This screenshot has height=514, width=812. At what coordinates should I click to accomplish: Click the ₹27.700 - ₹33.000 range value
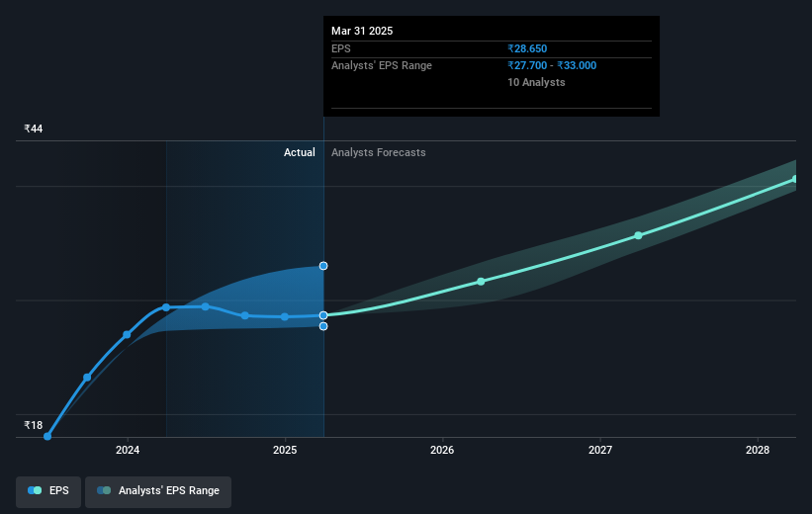[x=552, y=66]
